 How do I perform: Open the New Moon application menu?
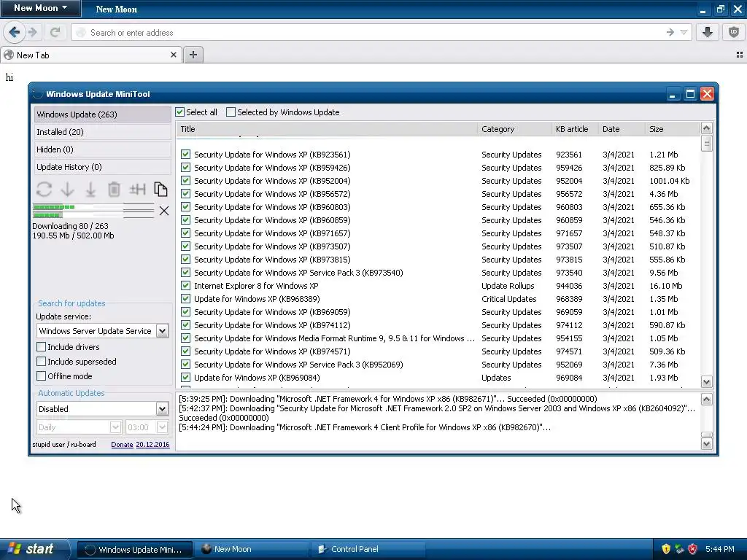click(41, 8)
